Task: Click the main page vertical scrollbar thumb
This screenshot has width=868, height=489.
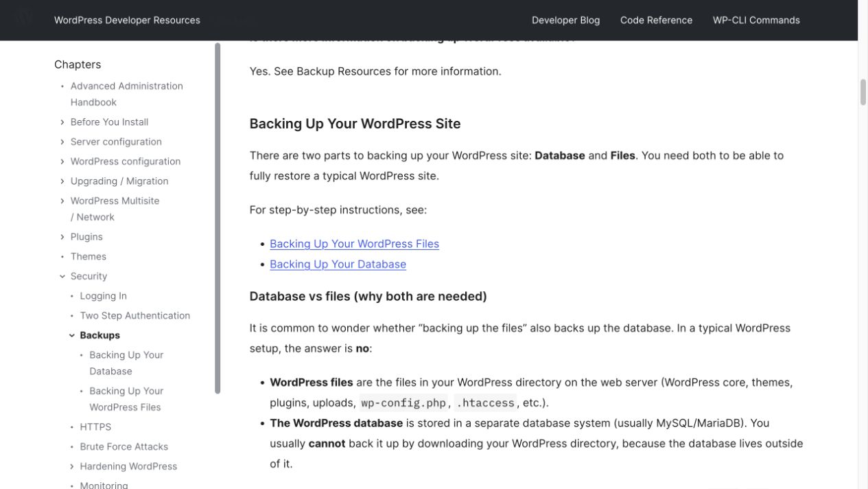Action: pos(863,92)
